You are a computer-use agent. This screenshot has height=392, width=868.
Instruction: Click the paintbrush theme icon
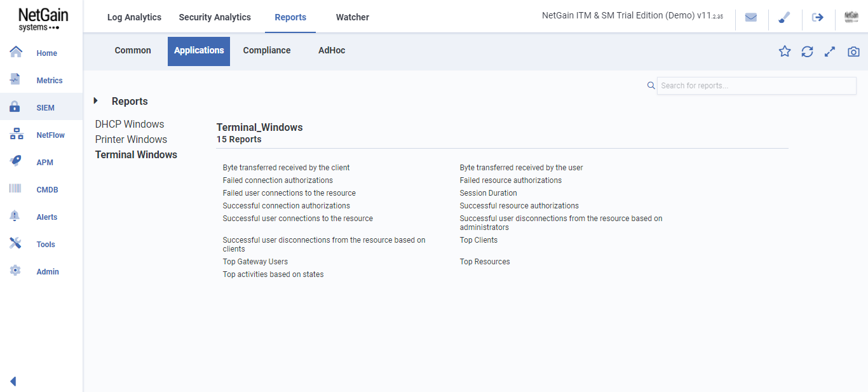coord(784,18)
